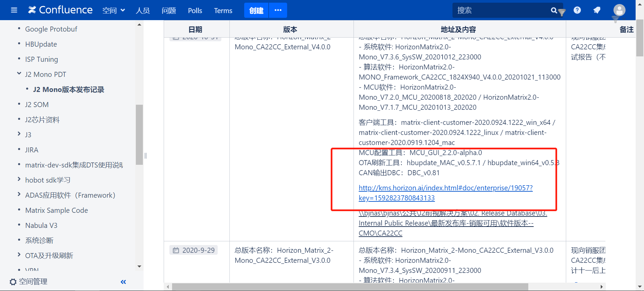The height and width of the screenshot is (291, 644).
Task: Click sidebar scroll down arrow
Action: 139,266
